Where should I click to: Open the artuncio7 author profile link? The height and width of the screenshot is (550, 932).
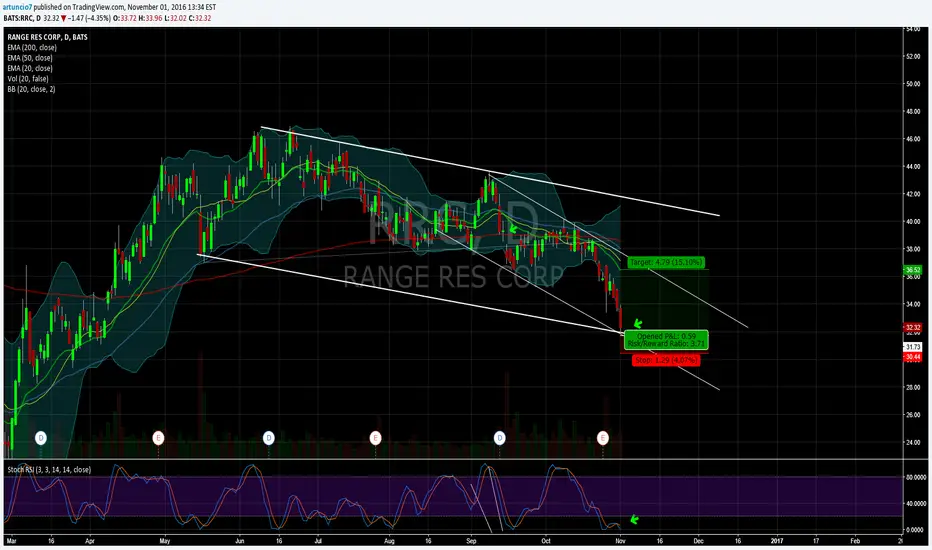[17, 7]
